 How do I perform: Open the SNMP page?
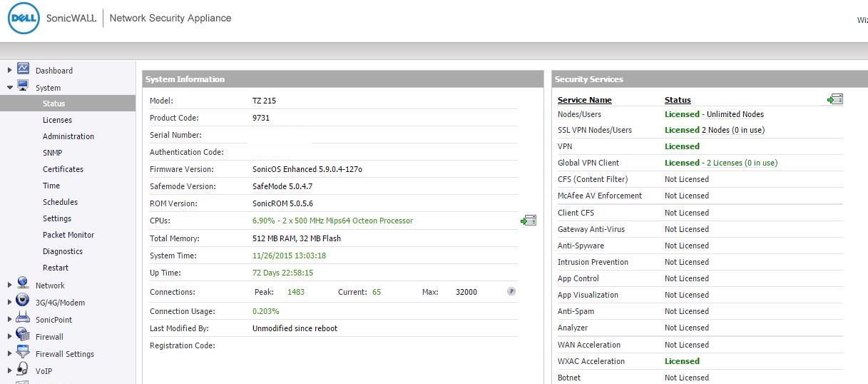[52, 153]
